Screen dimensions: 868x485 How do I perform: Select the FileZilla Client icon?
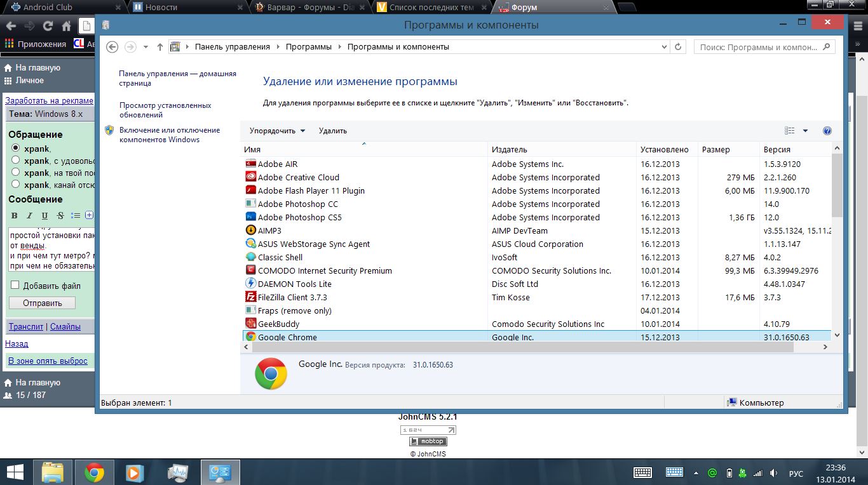[250, 297]
